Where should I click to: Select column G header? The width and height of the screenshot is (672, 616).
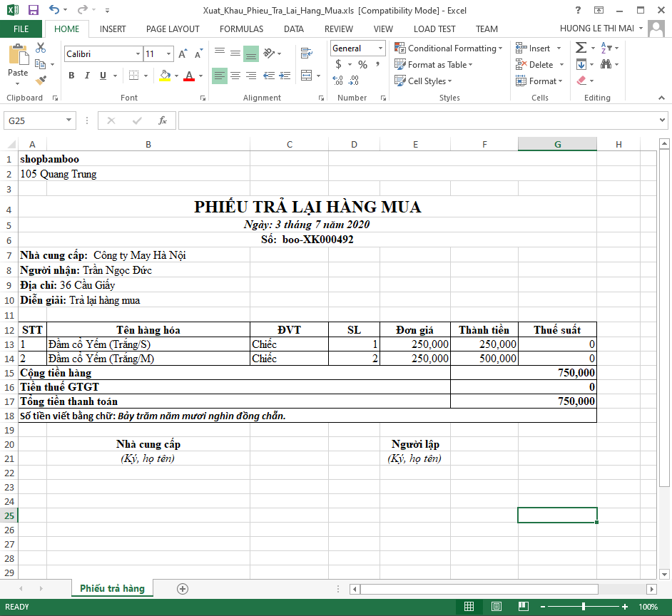coord(557,144)
